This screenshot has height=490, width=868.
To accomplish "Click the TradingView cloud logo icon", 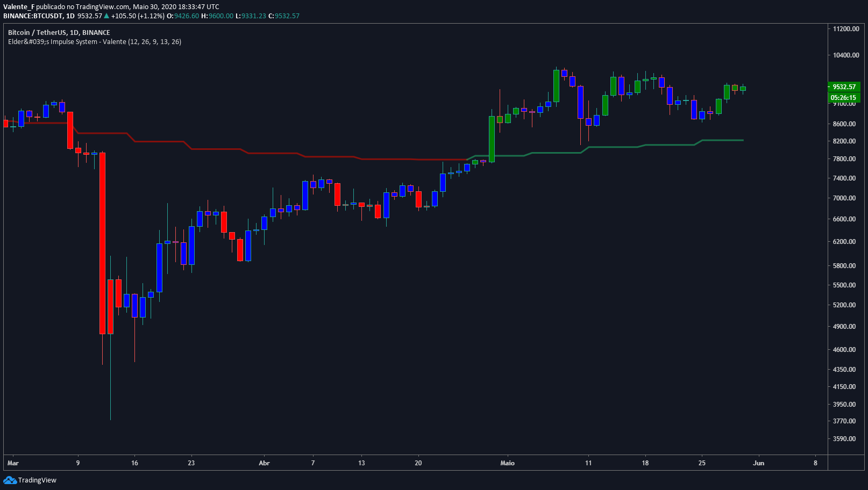I will point(10,480).
